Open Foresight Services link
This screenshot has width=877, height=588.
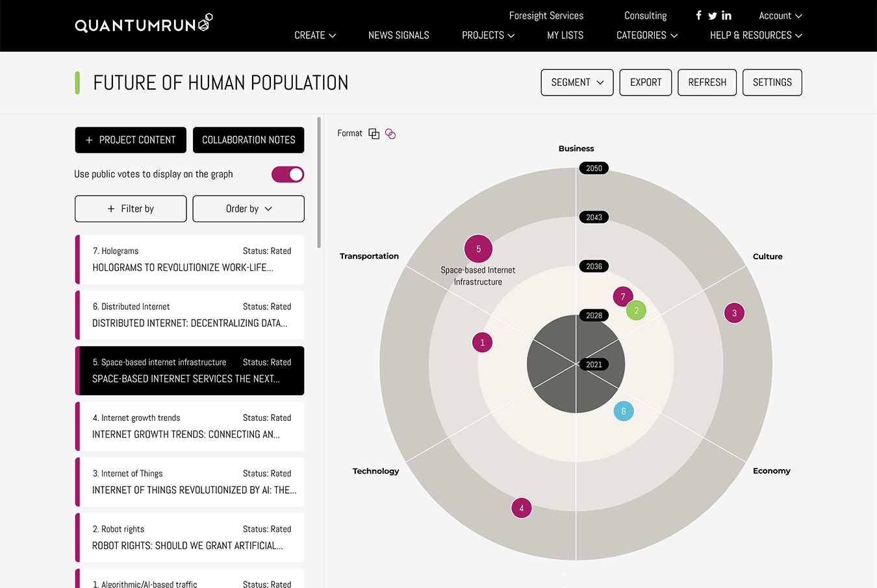pos(546,16)
